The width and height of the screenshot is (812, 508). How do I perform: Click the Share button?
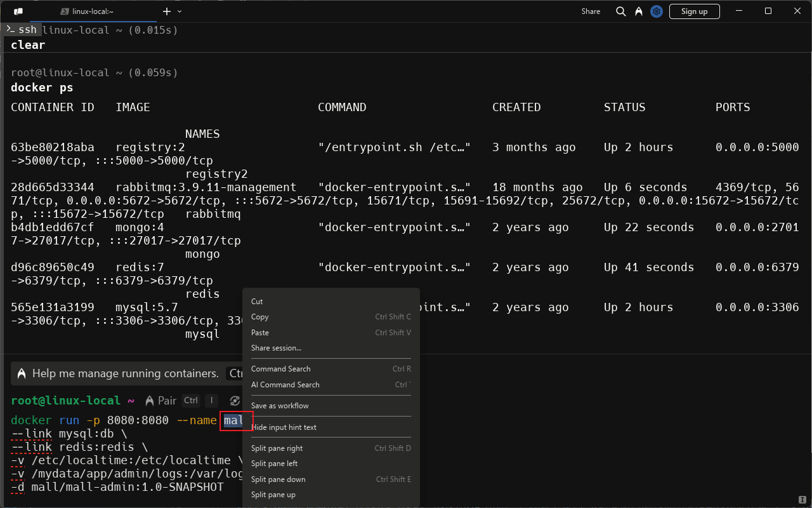[591, 11]
